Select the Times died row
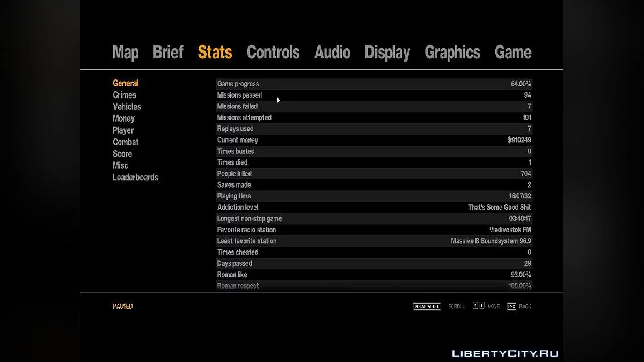The height and width of the screenshot is (362, 644). point(374,162)
